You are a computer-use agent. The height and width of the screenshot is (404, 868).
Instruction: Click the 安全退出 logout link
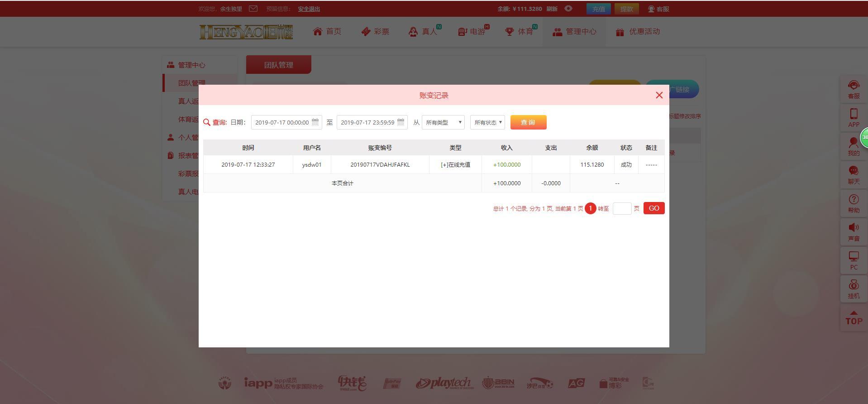pos(309,9)
